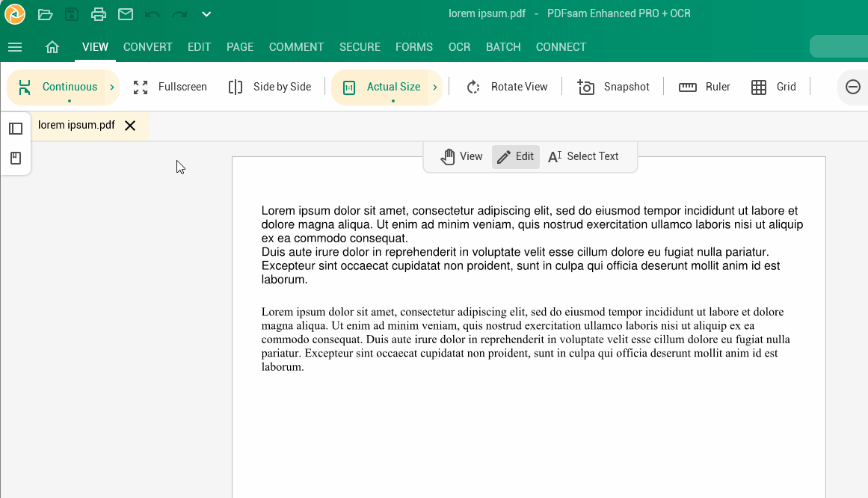The image size is (868, 498).
Task: Go to Home using house icon
Action: click(52, 47)
